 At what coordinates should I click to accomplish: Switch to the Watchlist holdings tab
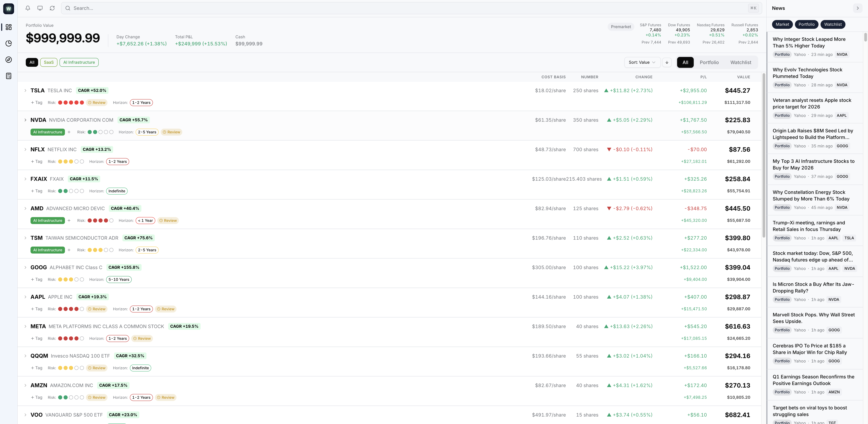[741, 62]
